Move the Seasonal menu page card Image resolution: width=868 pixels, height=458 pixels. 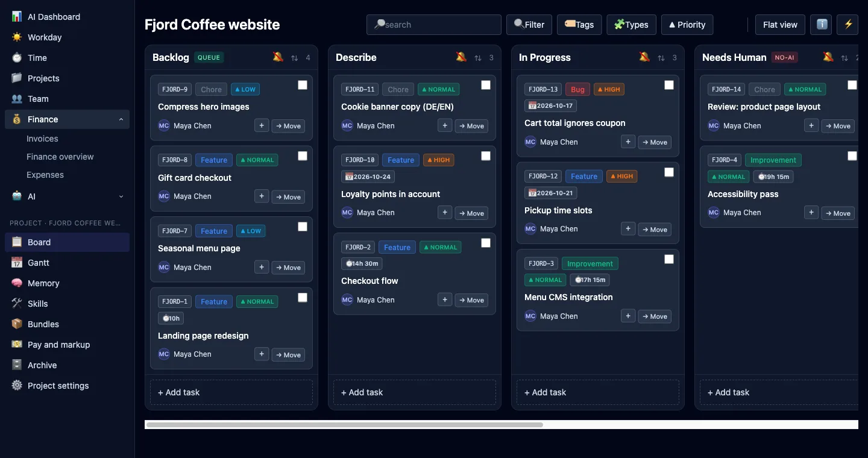pyautogui.click(x=288, y=268)
